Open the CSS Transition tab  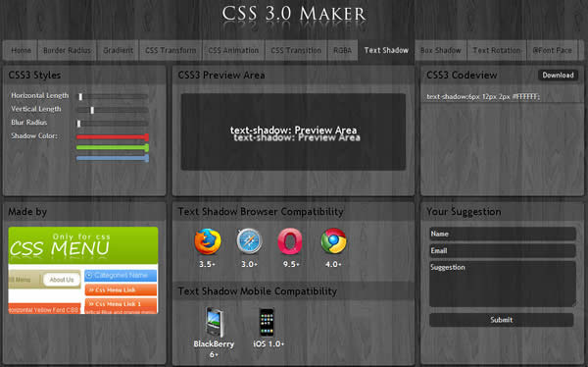point(296,50)
